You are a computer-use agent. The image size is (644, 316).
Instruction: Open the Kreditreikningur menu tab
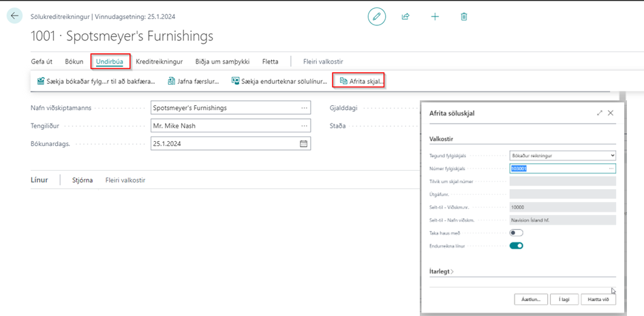pyautogui.click(x=159, y=61)
